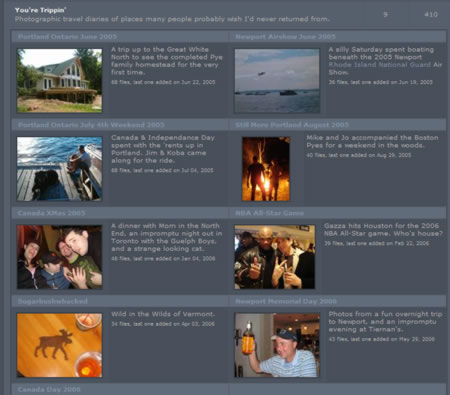The image size is (450, 395).
Task: Click the "Gazza hits Houston" description
Action: [x=383, y=230]
